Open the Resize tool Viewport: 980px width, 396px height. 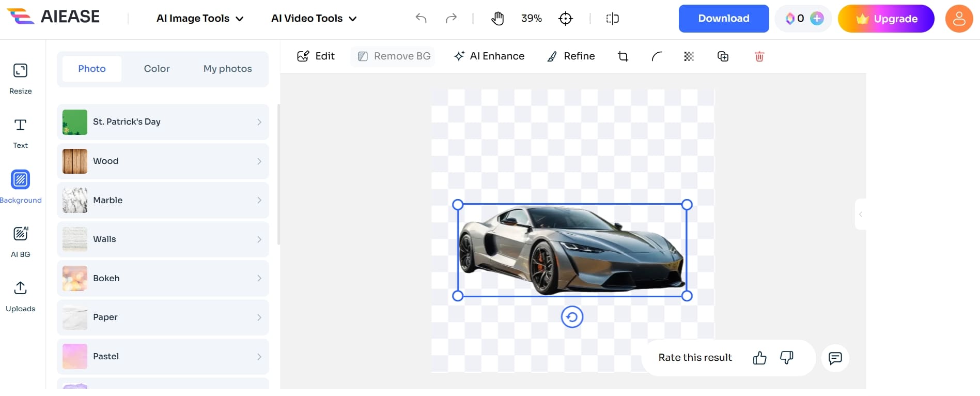click(21, 79)
